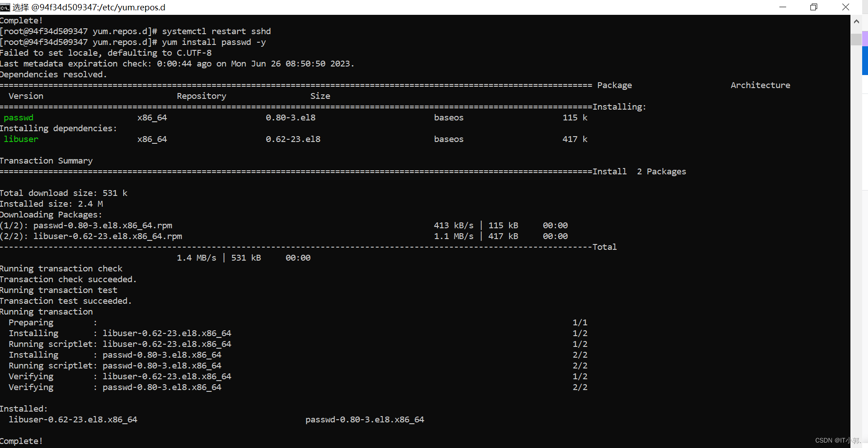Click the 'Size' column header
The image size is (868, 448).
point(320,96)
